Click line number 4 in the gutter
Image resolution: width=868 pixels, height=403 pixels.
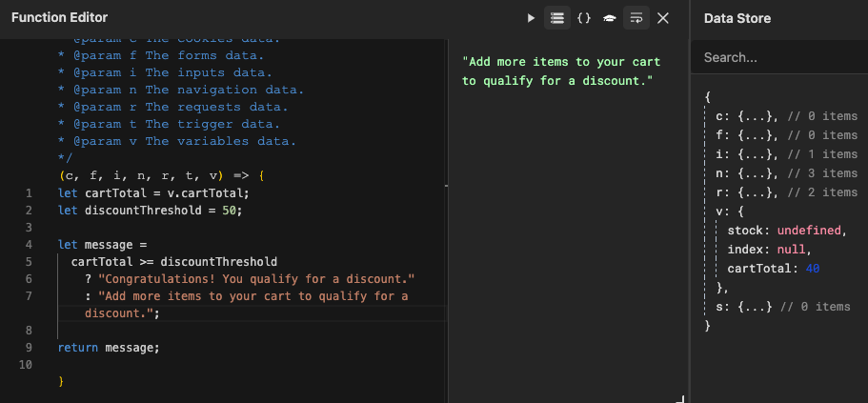(29, 245)
